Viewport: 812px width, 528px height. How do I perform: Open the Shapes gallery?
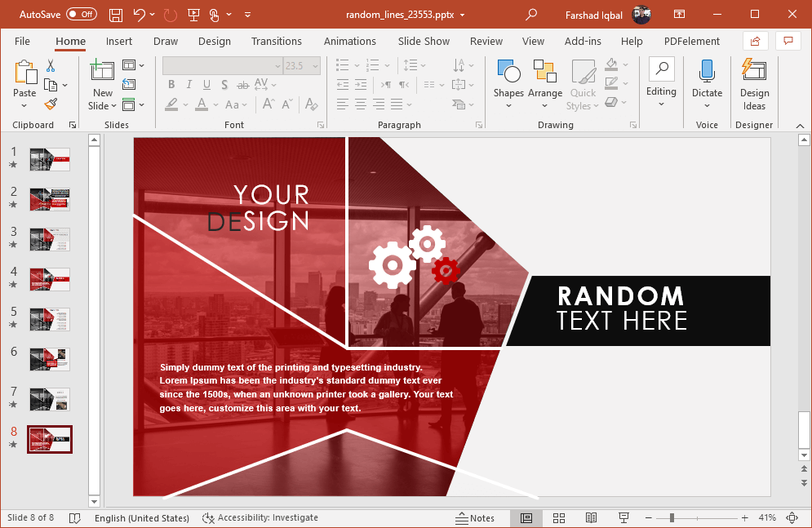click(508, 84)
